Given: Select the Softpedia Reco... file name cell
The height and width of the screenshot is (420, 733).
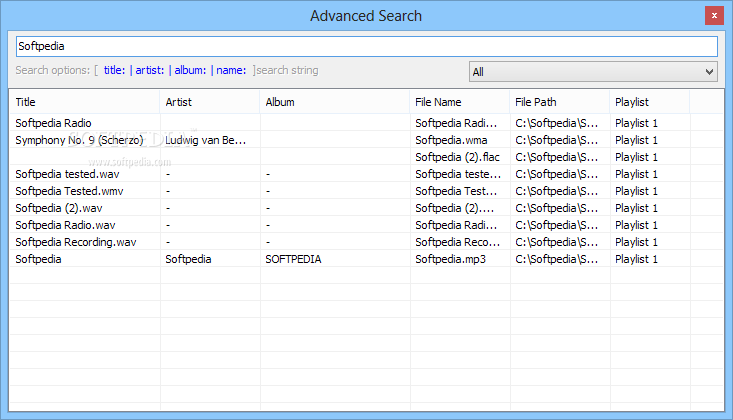Looking at the screenshot, I should [x=457, y=242].
